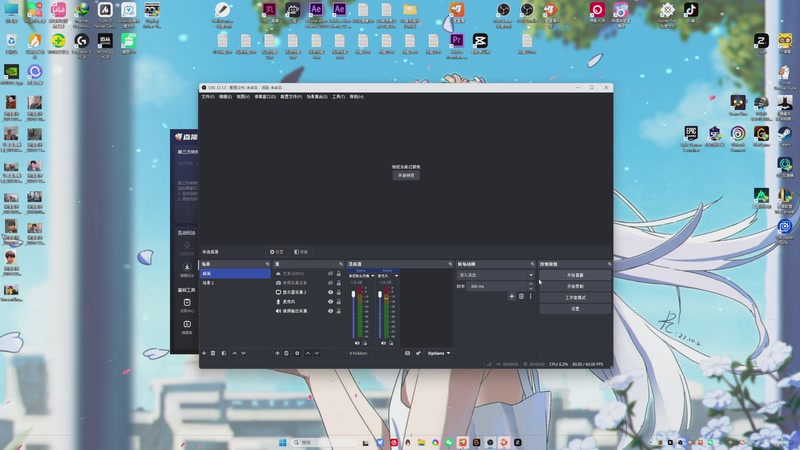The image size is (800, 450).
Task: Open the fade transition type combo box
Action: 495,275
